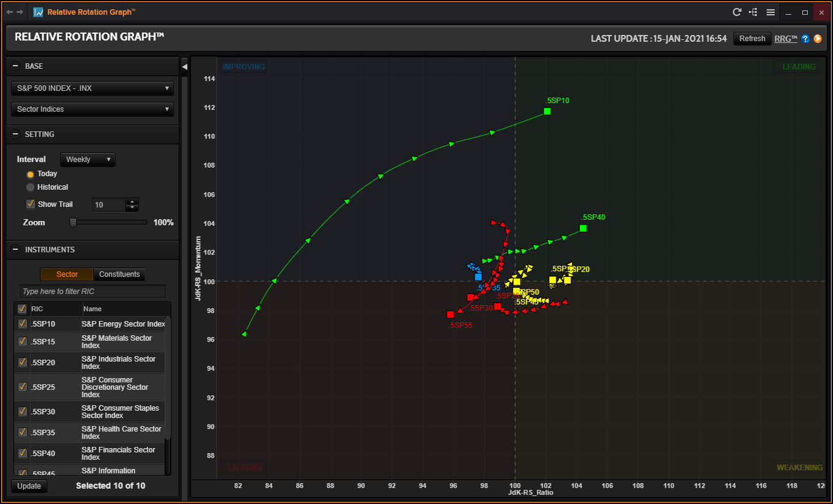The image size is (833, 504).
Task: Click the filter RIC input field
Action: click(x=92, y=292)
